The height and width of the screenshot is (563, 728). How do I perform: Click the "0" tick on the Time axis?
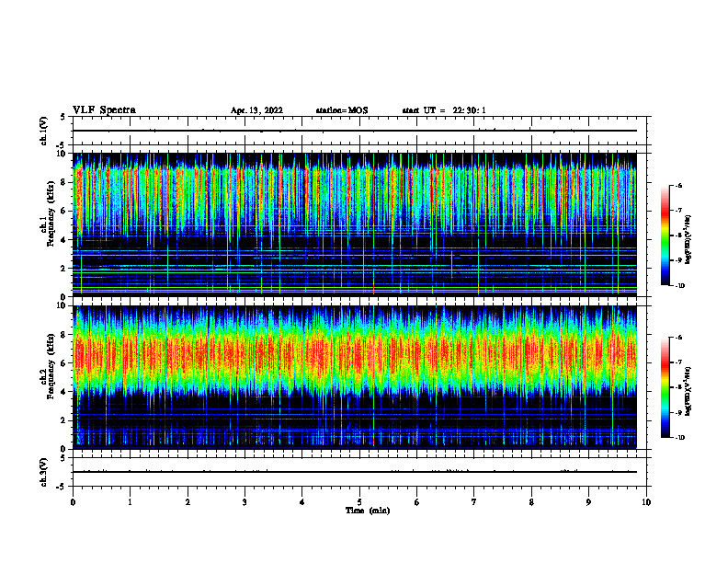click(x=73, y=502)
